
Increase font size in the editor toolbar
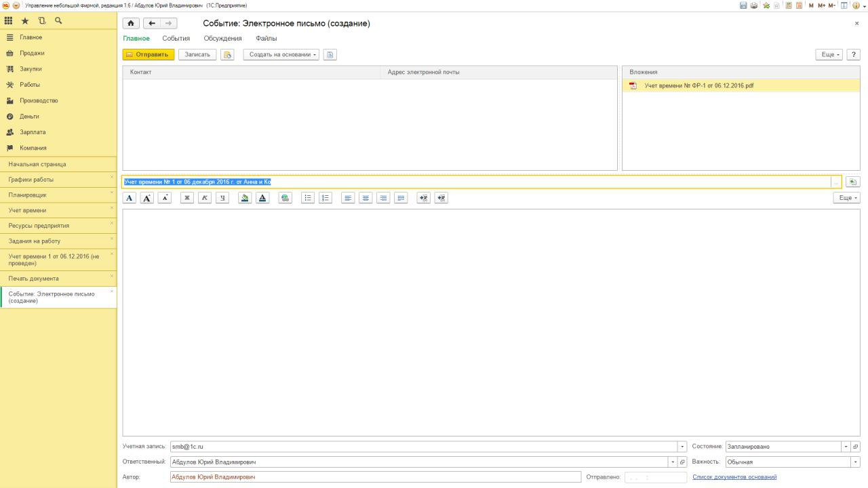(146, 198)
